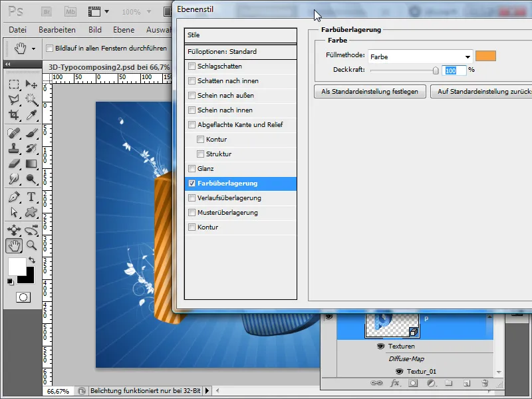Enable Schein nach außen checkbox
532x399 pixels.
click(x=192, y=95)
